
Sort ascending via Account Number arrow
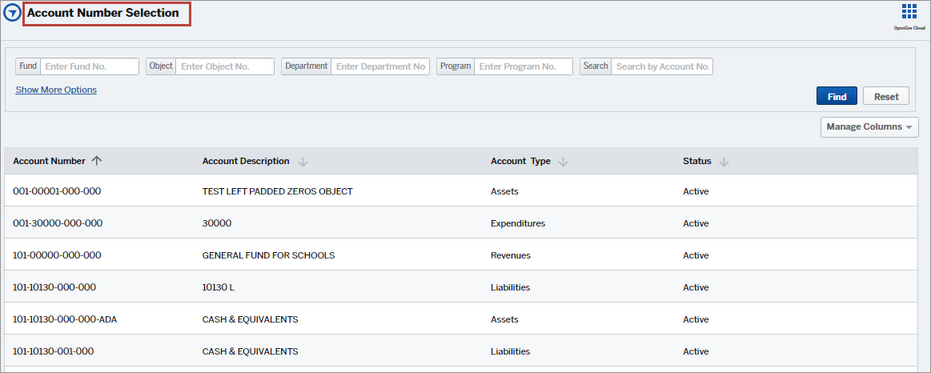97,161
